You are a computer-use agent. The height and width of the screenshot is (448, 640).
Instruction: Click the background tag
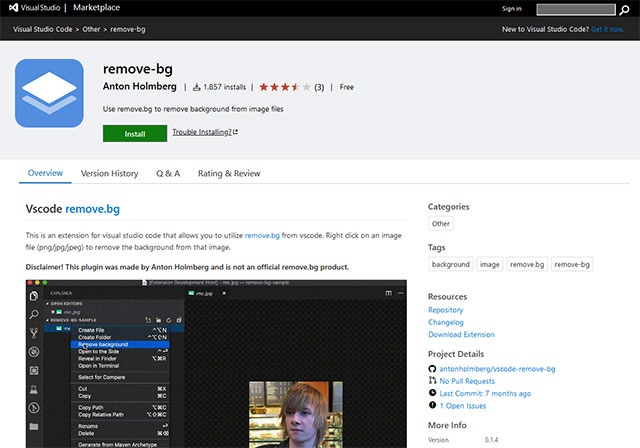[x=451, y=264]
